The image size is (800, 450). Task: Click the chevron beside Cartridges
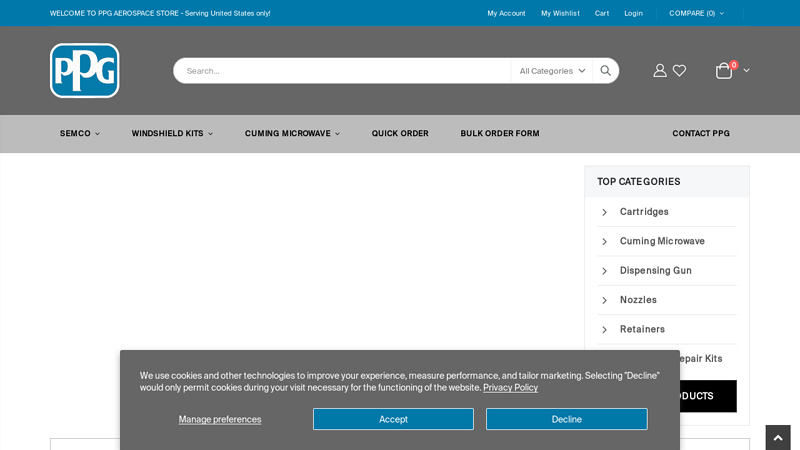pos(605,212)
